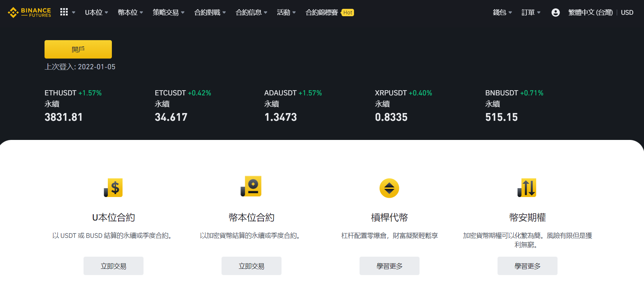Viewport: 644px width, 306px height.
Task: Click the BNBUSDT price 515.15
Action: click(x=501, y=117)
